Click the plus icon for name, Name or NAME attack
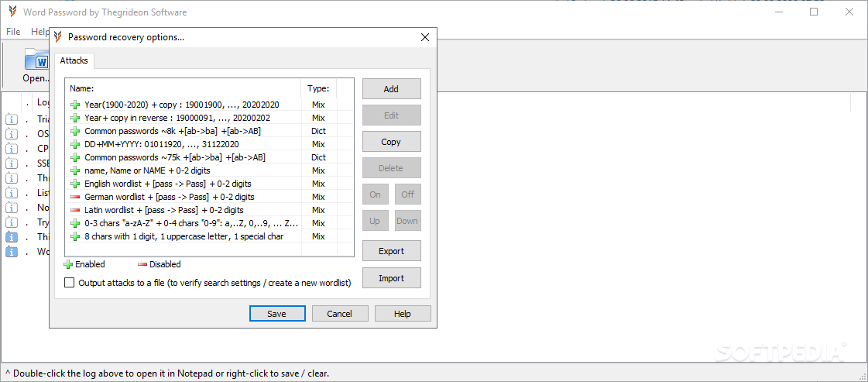Image resolution: width=868 pixels, height=382 pixels. [x=75, y=170]
